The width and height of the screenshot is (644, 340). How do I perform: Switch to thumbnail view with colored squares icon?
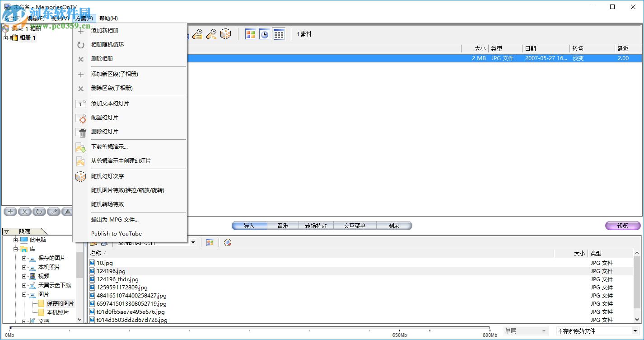click(x=250, y=34)
